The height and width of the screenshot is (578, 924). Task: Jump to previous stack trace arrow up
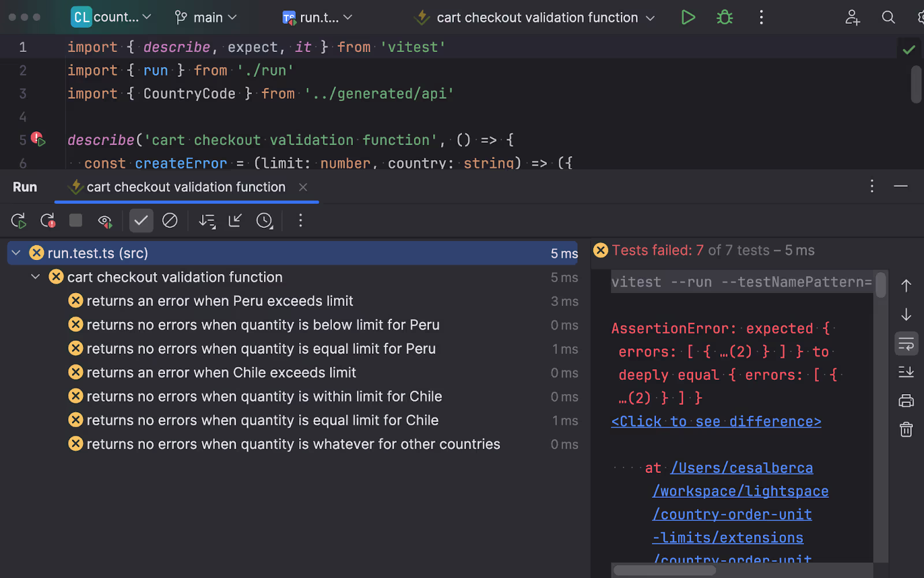[906, 286]
